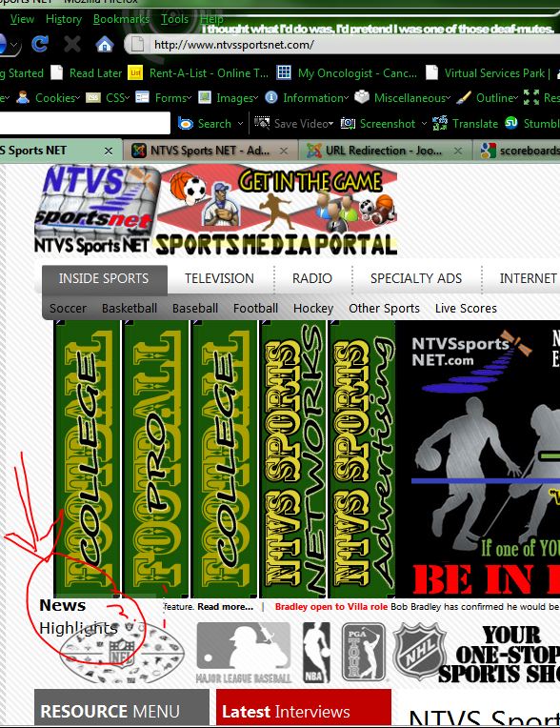
Task: Click the Stop loading X icon
Action: (x=72, y=44)
